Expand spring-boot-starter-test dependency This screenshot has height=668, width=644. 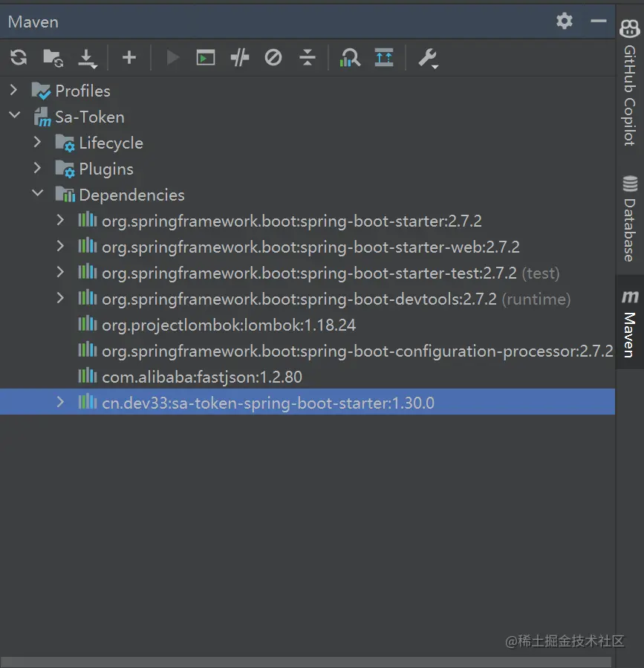[x=60, y=272]
